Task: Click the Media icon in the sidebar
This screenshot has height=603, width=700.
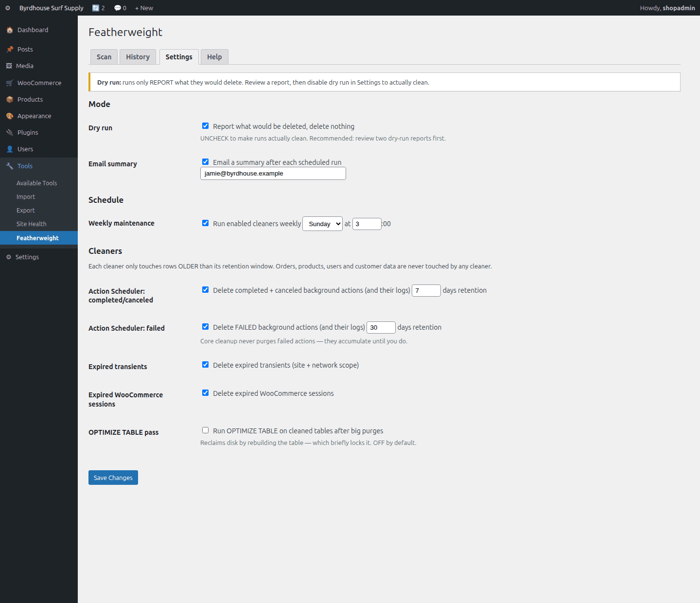Action: point(9,66)
